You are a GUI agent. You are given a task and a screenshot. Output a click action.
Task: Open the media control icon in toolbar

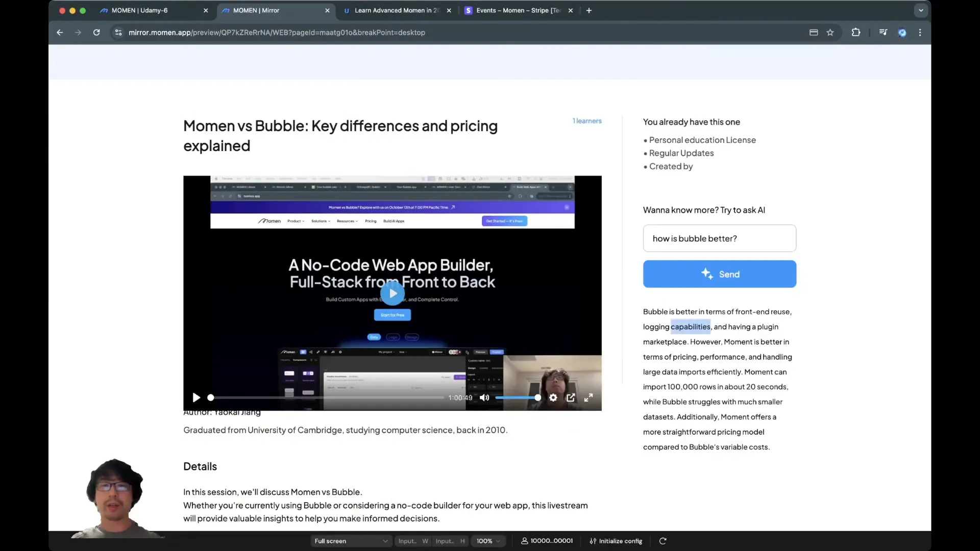pyautogui.click(x=883, y=32)
